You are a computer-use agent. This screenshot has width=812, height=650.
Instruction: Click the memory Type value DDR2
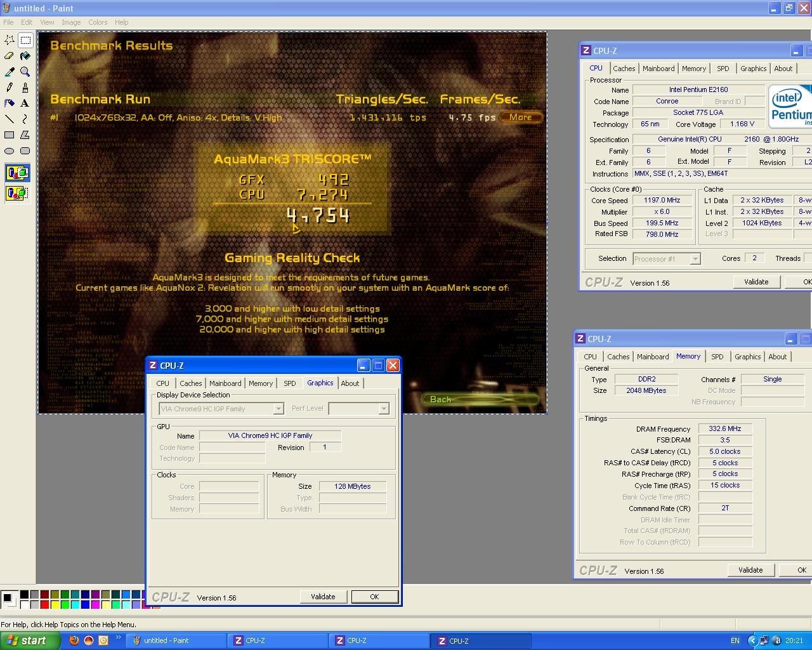(646, 380)
